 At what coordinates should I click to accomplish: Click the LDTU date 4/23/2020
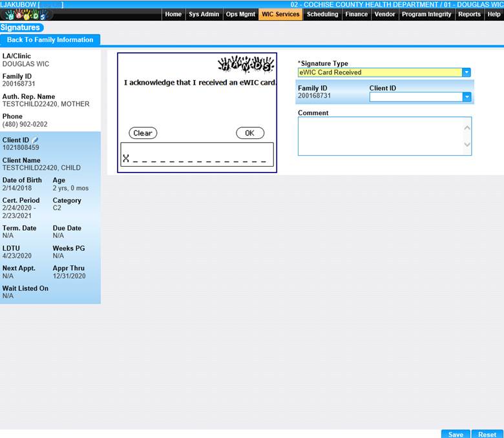click(17, 256)
